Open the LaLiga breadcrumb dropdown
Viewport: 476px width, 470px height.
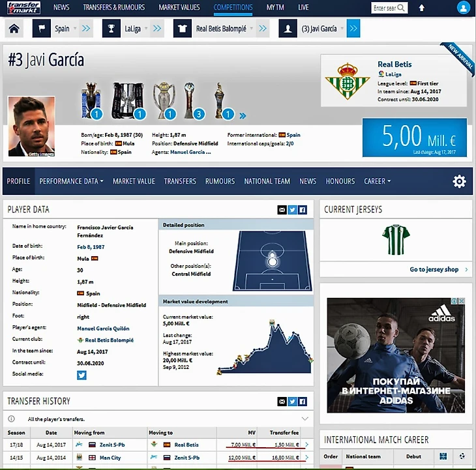(x=146, y=29)
